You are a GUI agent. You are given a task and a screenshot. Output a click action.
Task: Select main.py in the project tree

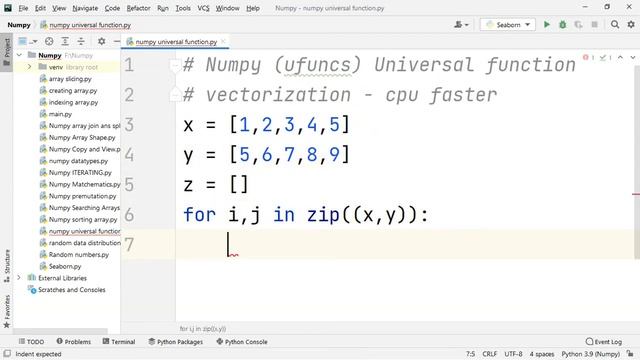[x=60, y=114]
